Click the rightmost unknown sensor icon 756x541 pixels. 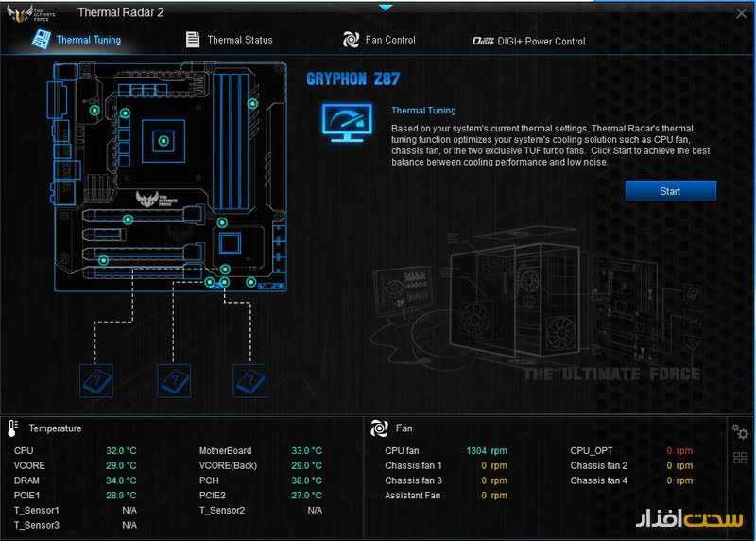pos(249,379)
